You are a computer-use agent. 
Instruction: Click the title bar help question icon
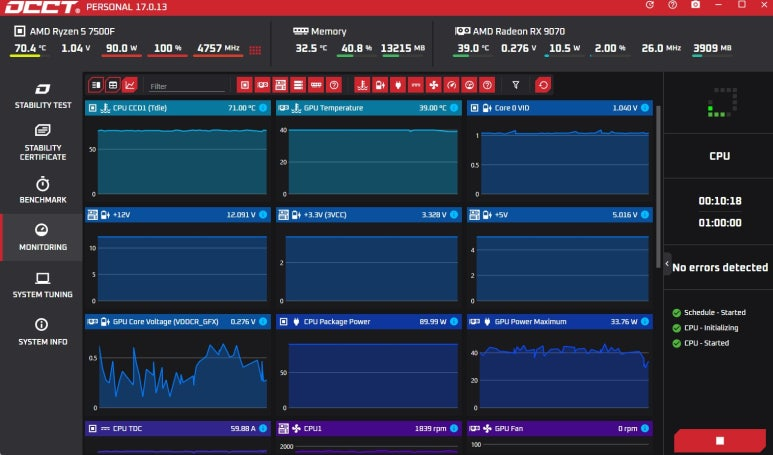click(672, 5)
